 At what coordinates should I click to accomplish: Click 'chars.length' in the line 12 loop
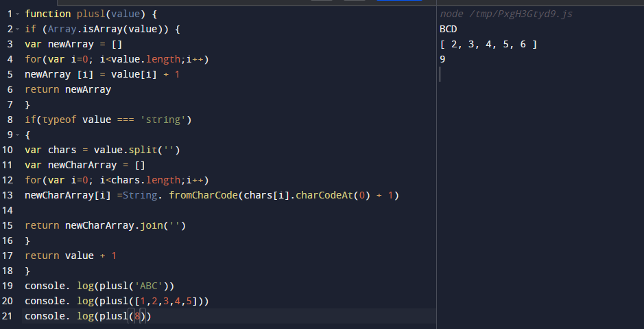pyautogui.click(x=146, y=180)
